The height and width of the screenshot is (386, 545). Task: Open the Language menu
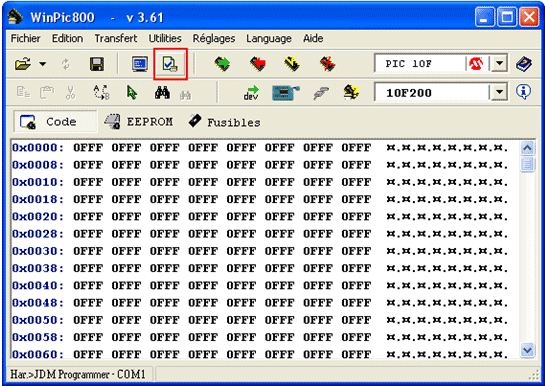click(269, 38)
